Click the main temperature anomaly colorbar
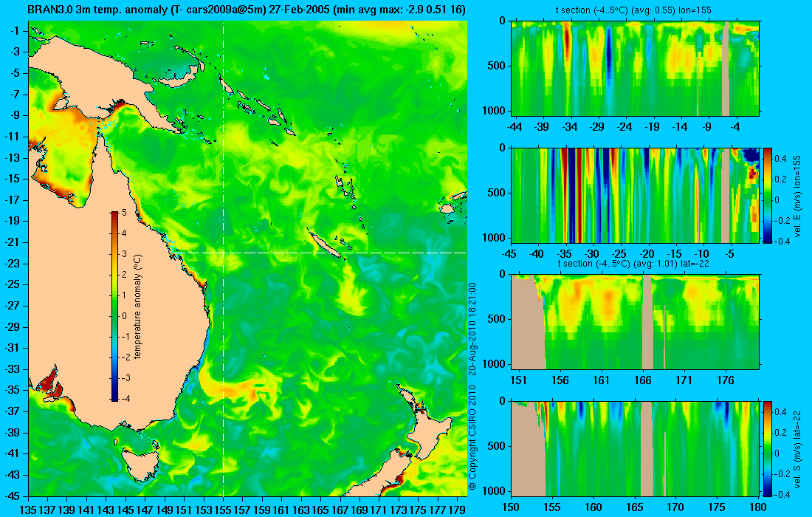812x517 pixels. coord(114,306)
